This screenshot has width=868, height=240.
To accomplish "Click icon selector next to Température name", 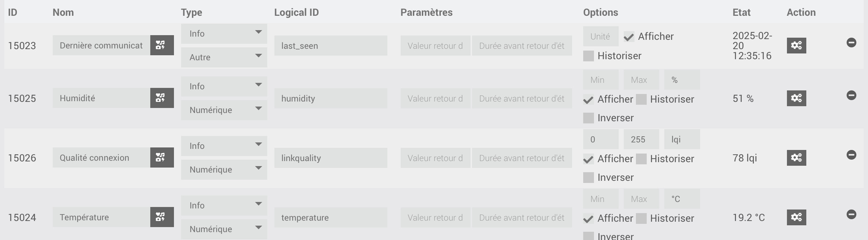I will [x=162, y=217].
